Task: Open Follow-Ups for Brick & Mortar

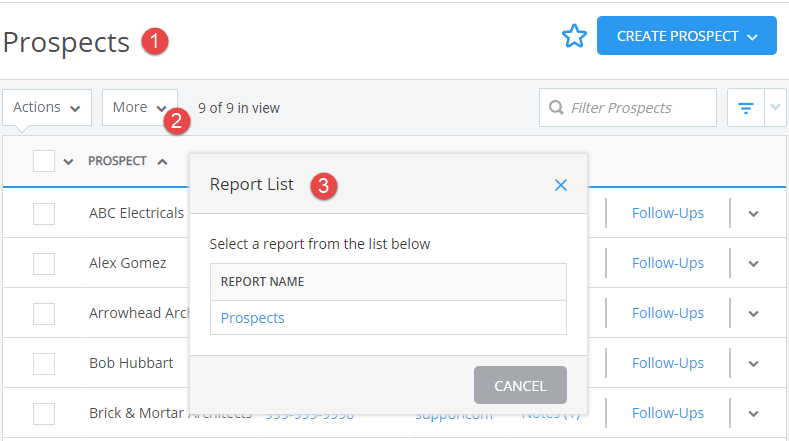Action: click(x=668, y=413)
